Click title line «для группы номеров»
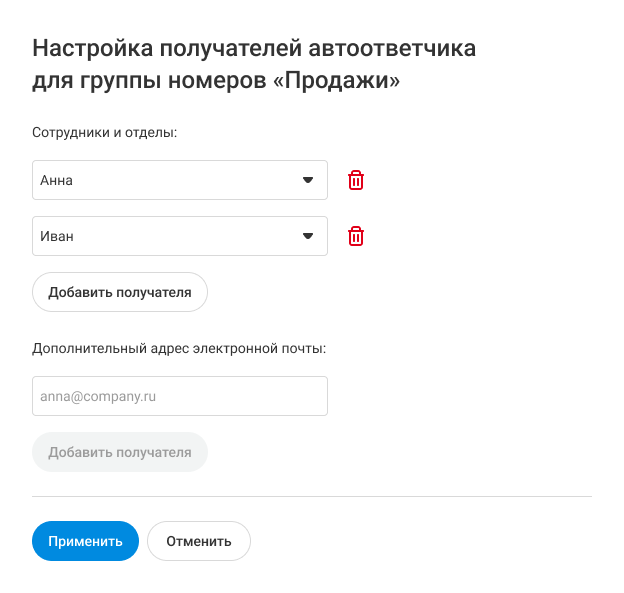The height and width of the screenshot is (593, 624). pyautogui.click(x=150, y=81)
